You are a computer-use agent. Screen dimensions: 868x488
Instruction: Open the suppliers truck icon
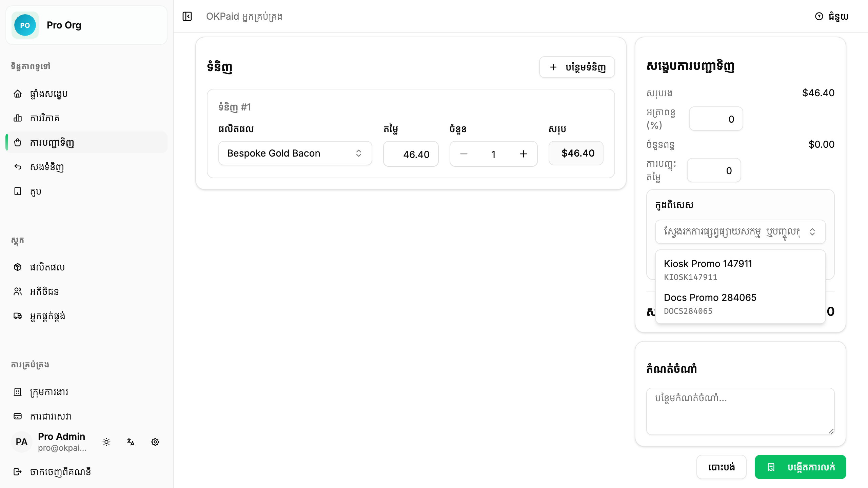[x=18, y=316]
